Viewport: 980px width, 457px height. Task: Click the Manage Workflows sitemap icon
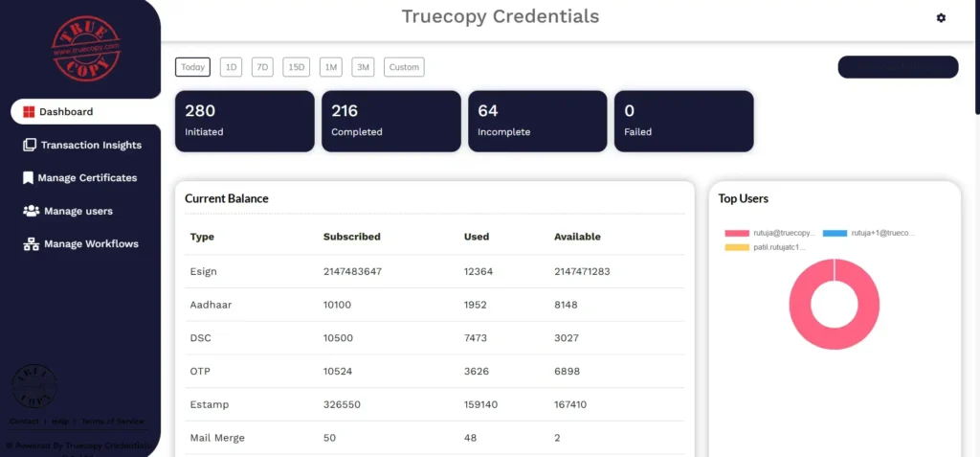(x=32, y=244)
